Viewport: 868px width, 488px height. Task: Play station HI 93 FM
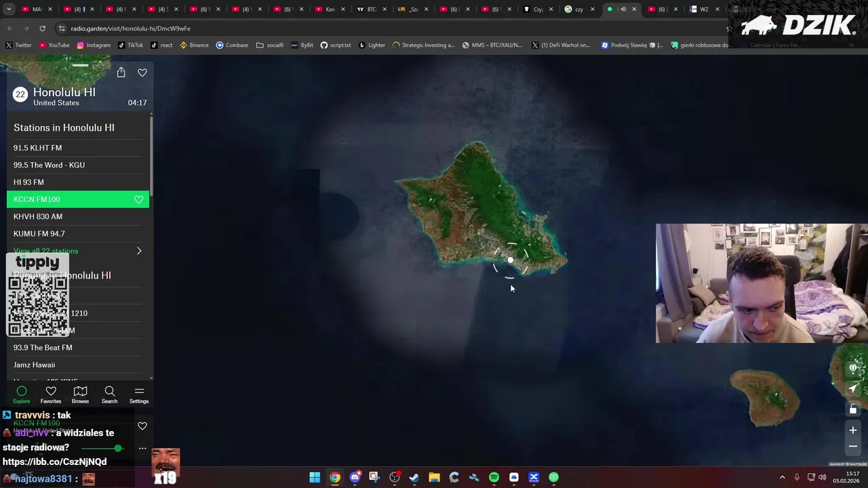coord(78,182)
